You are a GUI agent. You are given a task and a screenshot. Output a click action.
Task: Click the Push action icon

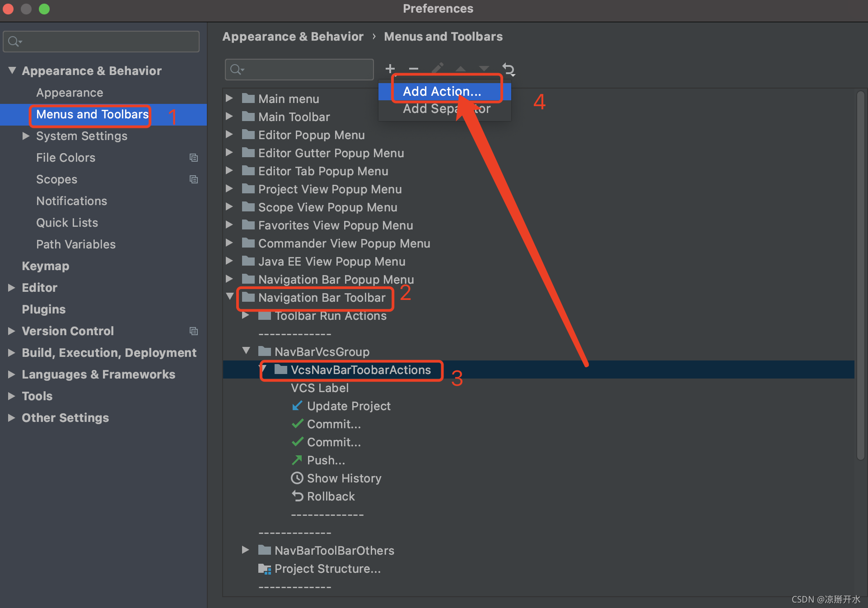(297, 460)
